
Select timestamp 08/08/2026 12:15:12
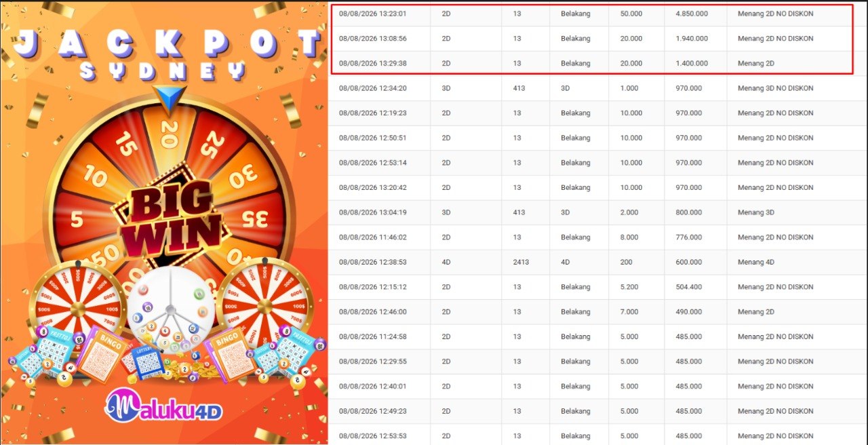(x=372, y=287)
